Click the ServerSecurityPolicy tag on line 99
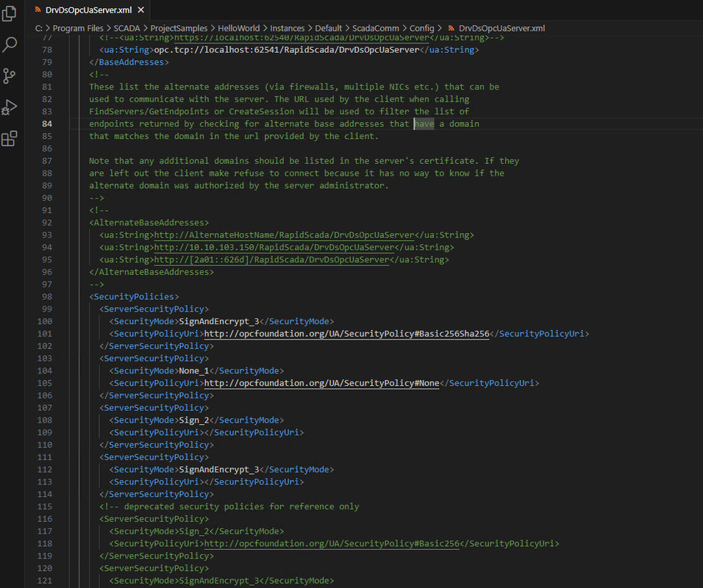The image size is (703, 588). click(154, 309)
